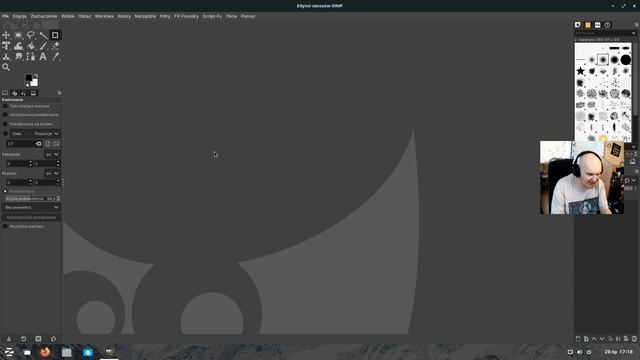This screenshot has height=360, width=640.
Task: Toggle 'Wszystkie warstwy' checkbox
Action: point(5,226)
